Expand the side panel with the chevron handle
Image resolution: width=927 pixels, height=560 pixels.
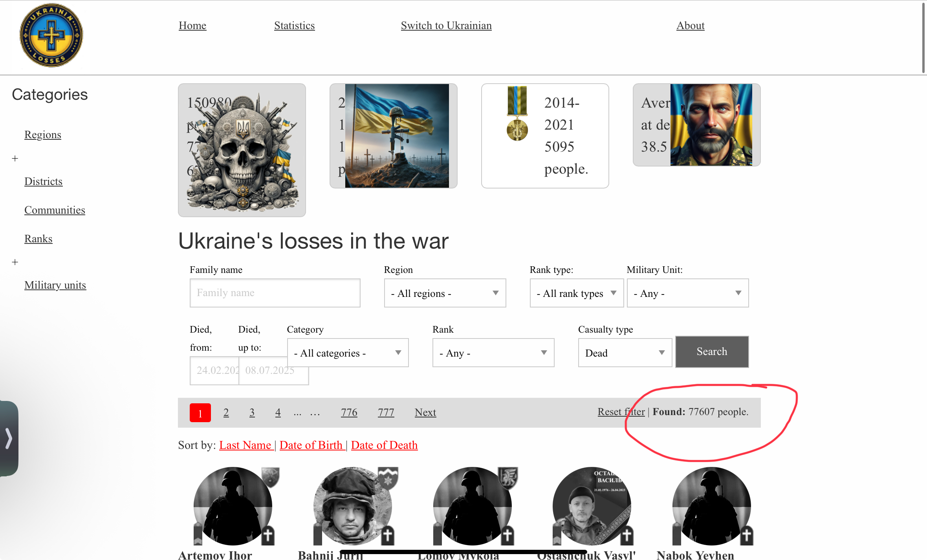[x=9, y=438]
